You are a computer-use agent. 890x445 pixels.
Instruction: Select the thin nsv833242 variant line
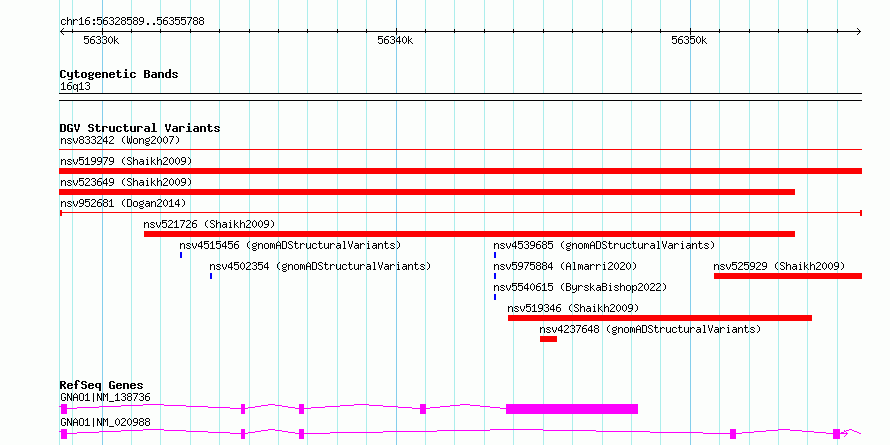pos(461,150)
